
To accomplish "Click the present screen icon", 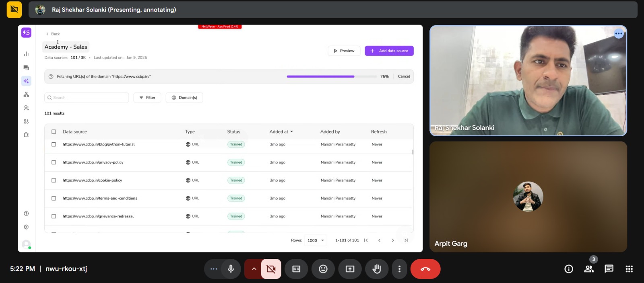I will tap(350, 269).
